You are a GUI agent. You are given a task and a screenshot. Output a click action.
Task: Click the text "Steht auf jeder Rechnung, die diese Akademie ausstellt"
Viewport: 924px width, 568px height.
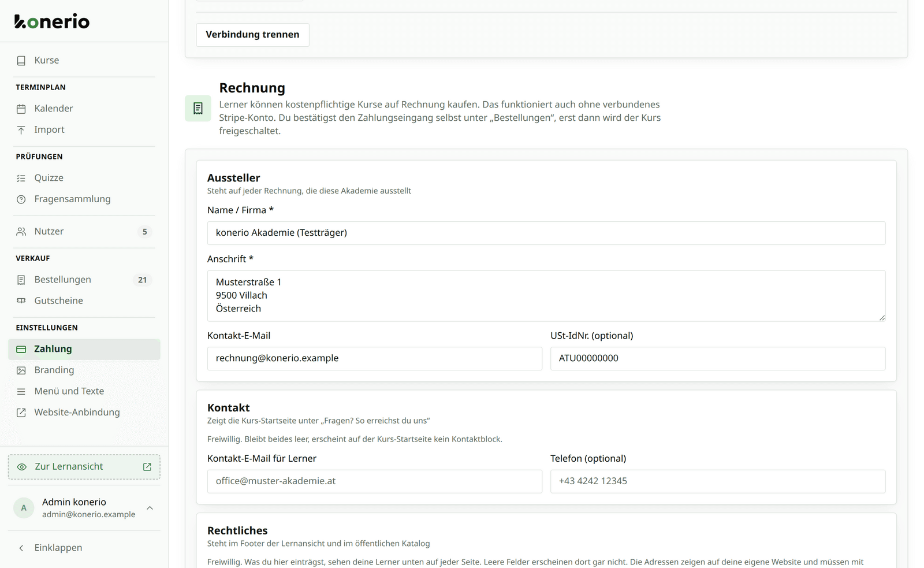310,191
